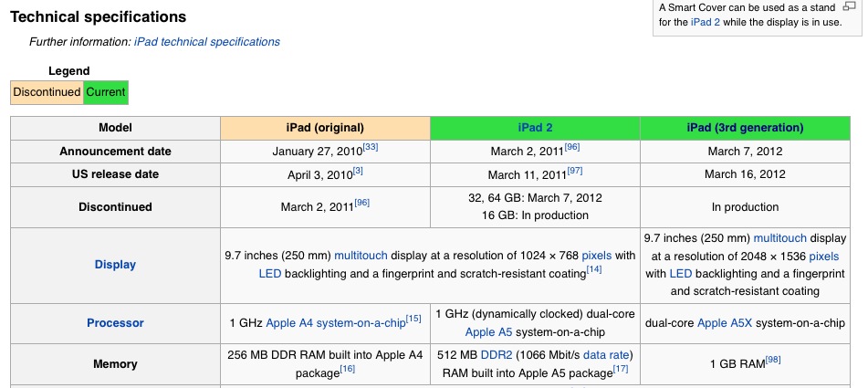Screen dimensions: 868x388
Task: Click the Technical specifications heading
Action: tap(99, 17)
